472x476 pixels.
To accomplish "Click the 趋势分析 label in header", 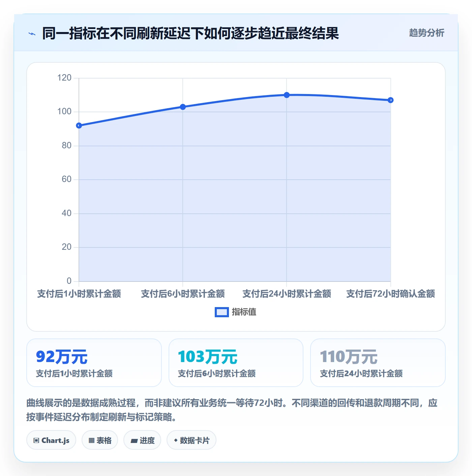I will point(426,33).
